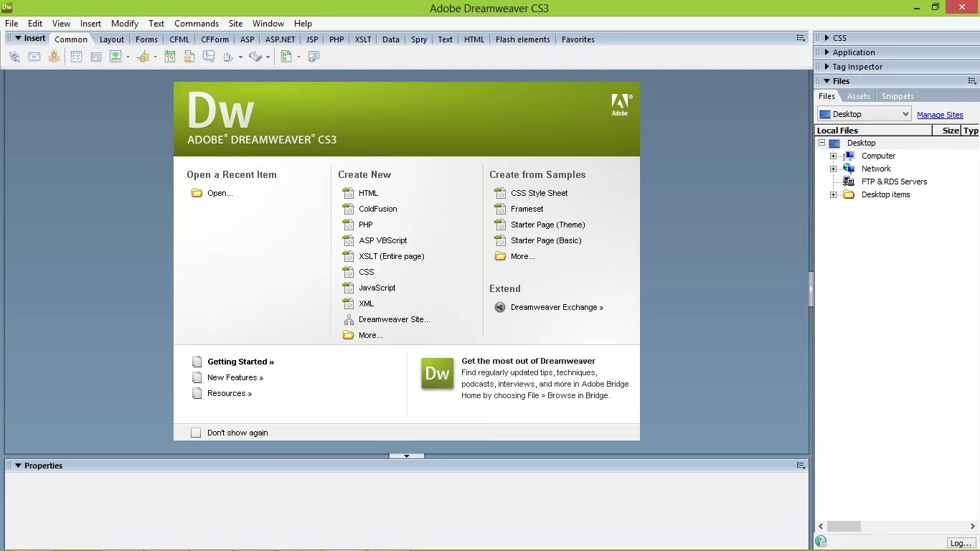Screen dimensions: 980x551
Task: Switch to the Layout insert tab
Action: [112, 39]
